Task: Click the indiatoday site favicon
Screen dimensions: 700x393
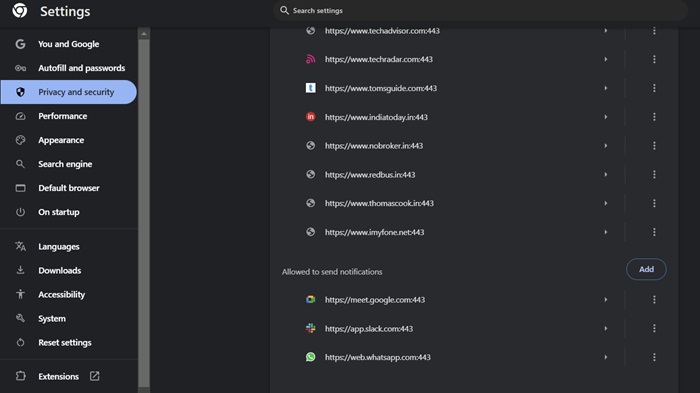Action: point(310,117)
